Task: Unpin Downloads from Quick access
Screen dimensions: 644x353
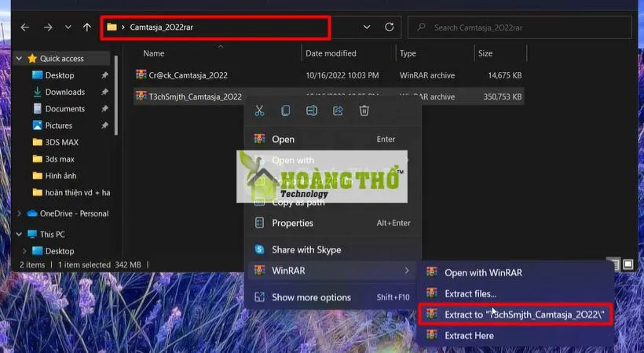Action: 104,92
